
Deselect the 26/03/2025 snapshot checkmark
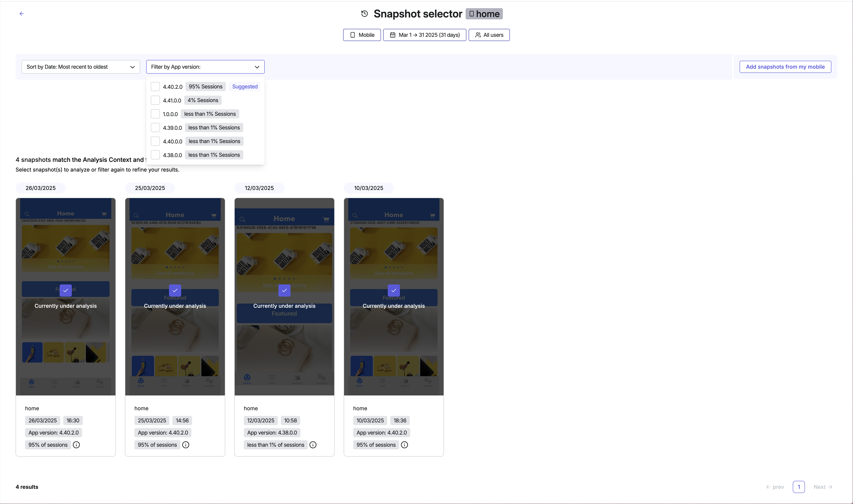(66, 290)
